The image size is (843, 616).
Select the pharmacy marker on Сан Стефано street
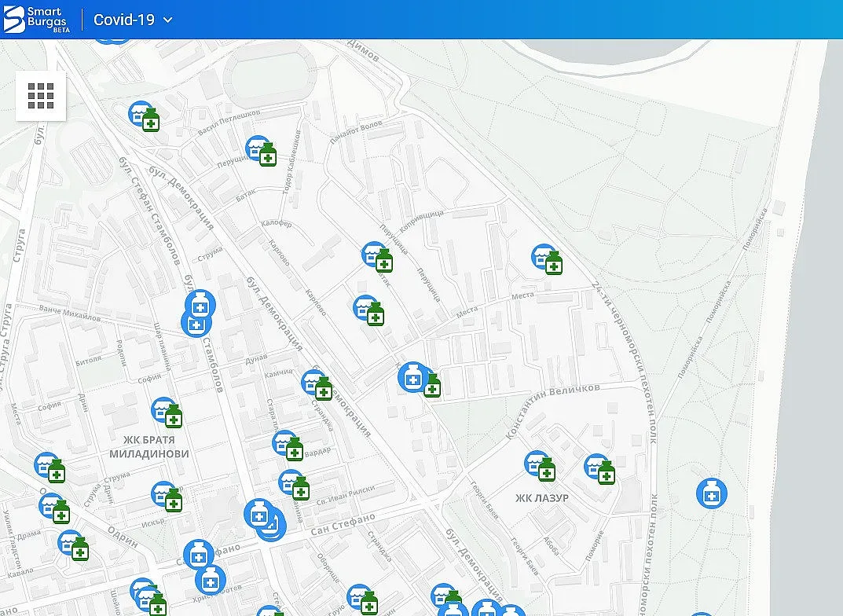click(258, 515)
